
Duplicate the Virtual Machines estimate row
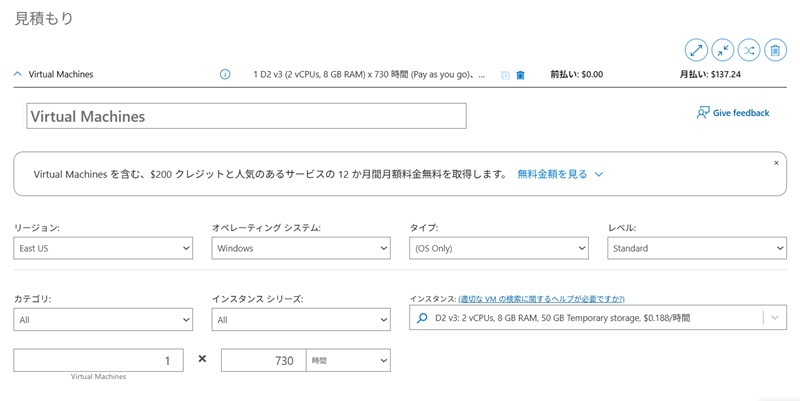pyautogui.click(x=506, y=75)
